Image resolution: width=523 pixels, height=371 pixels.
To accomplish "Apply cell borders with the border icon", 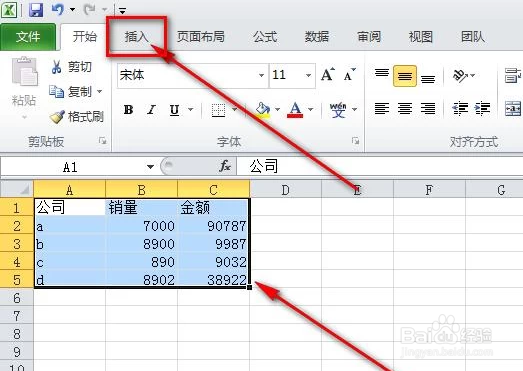I will tap(218, 110).
